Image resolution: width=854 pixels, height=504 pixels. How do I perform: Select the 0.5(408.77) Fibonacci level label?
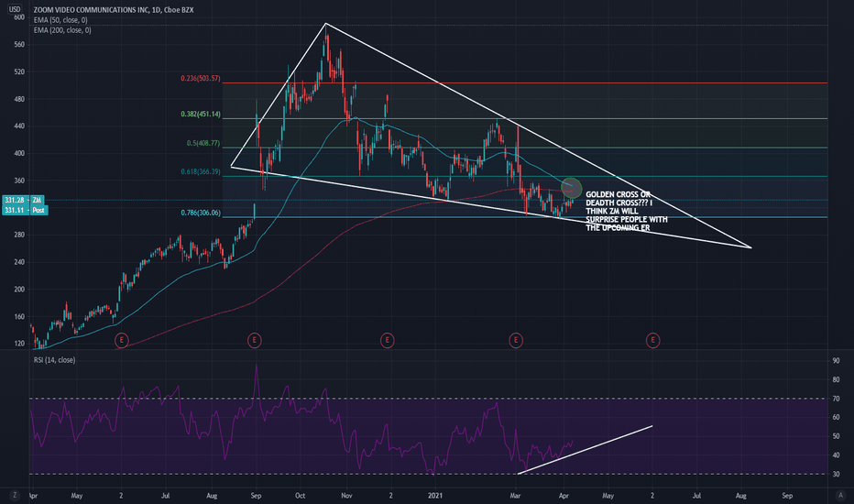pyautogui.click(x=203, y=143)
